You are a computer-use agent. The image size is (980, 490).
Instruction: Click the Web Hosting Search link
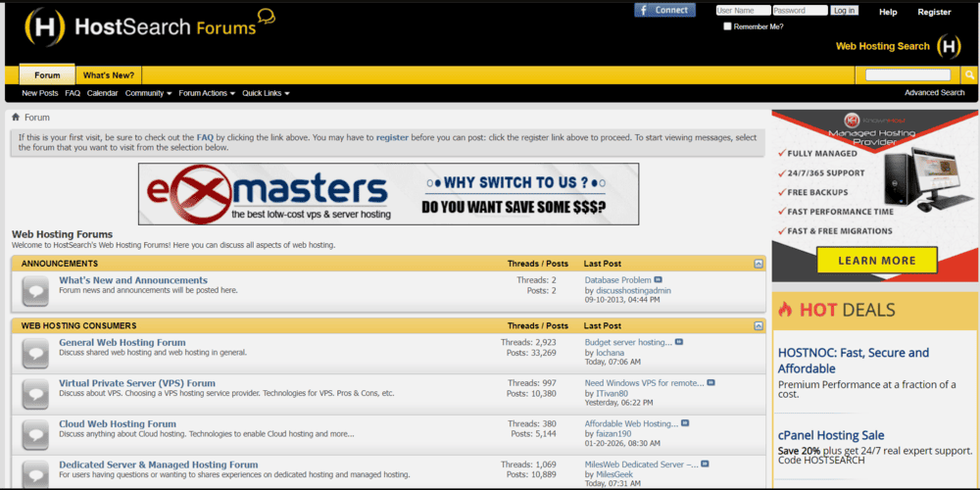tap(883, 46)
